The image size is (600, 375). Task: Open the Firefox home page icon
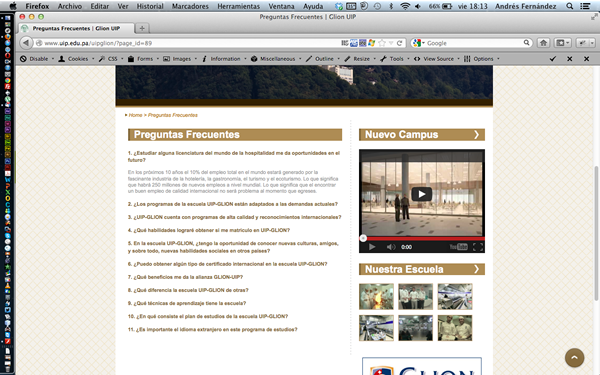(543, 43)
